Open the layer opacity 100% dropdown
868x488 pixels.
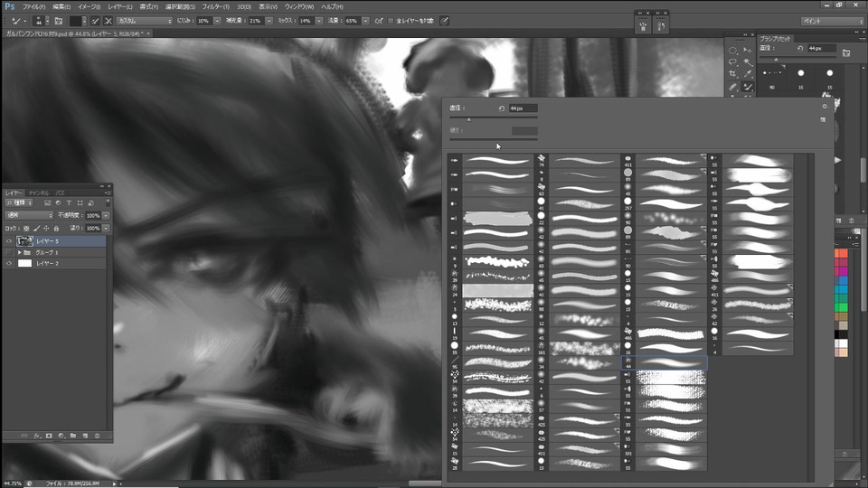[106, 215]
